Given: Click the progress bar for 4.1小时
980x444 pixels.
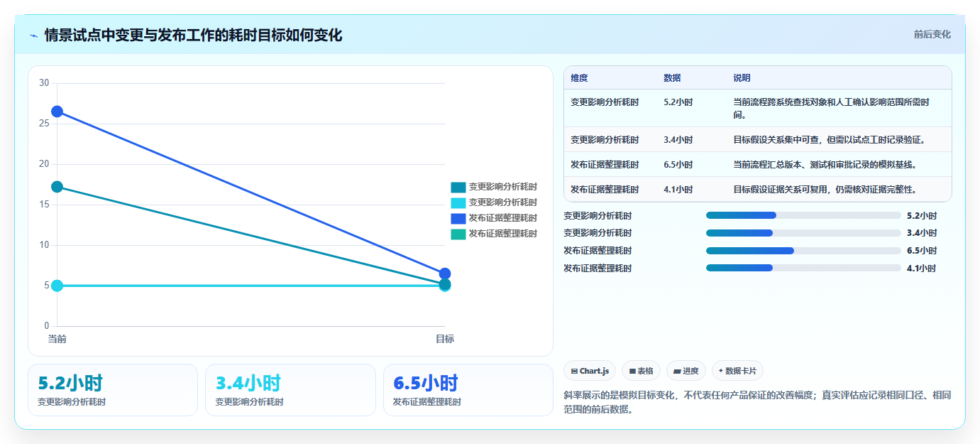Looking at the screenshot, I should click(x=803, y=269).
